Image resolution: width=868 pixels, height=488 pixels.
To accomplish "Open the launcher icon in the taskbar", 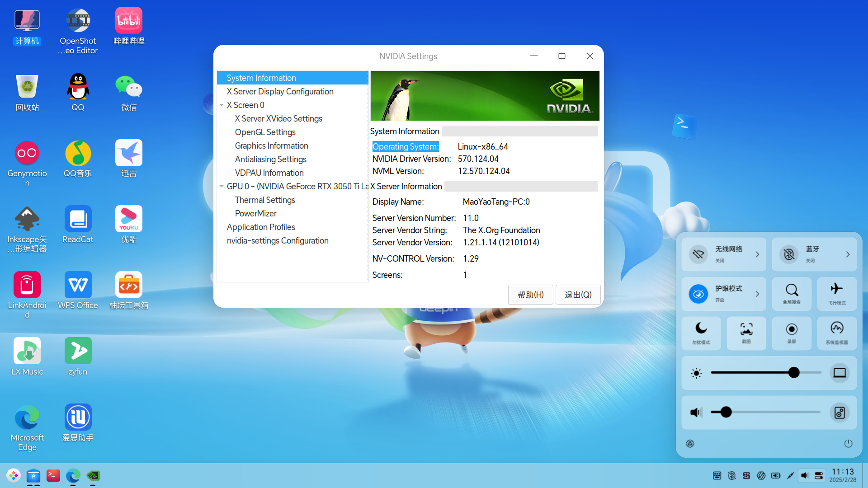I will click(14, 475).
